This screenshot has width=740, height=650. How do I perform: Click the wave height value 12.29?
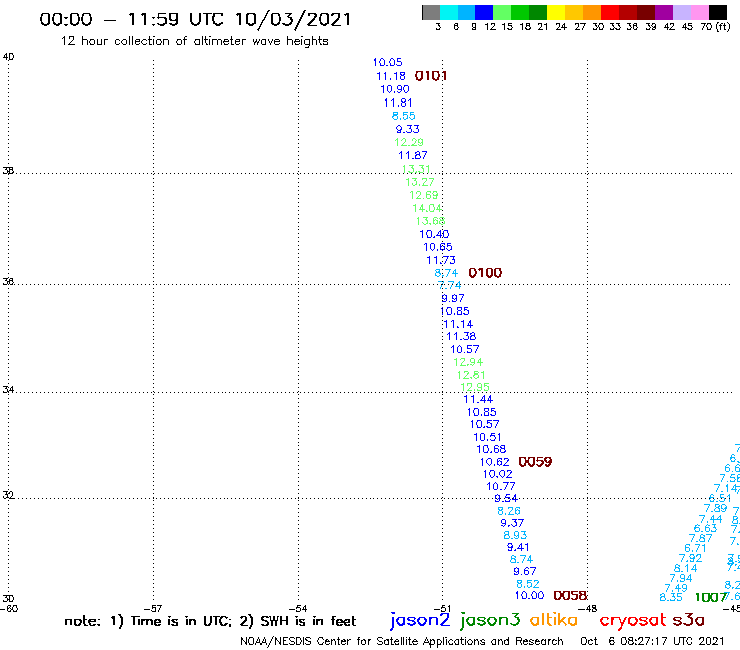coord(409,142)
